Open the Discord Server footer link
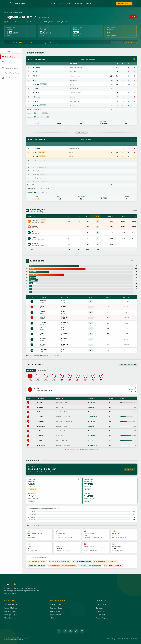Screen dimensions: 141x644 pos(101,605)
